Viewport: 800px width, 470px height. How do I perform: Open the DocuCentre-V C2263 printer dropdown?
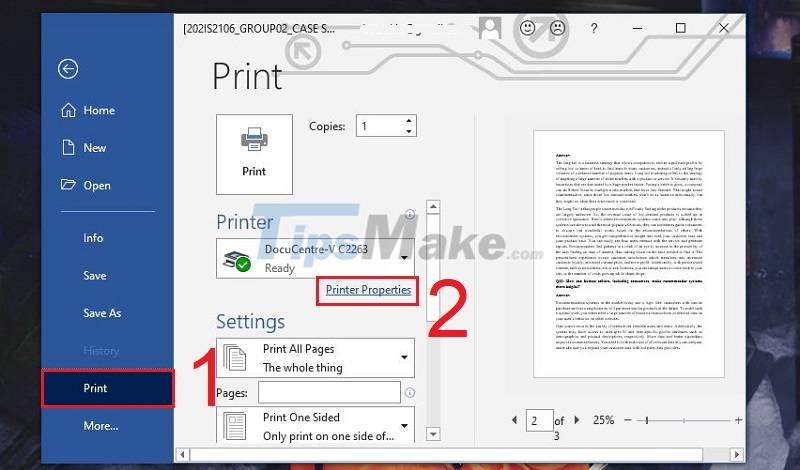pos(315,258)
